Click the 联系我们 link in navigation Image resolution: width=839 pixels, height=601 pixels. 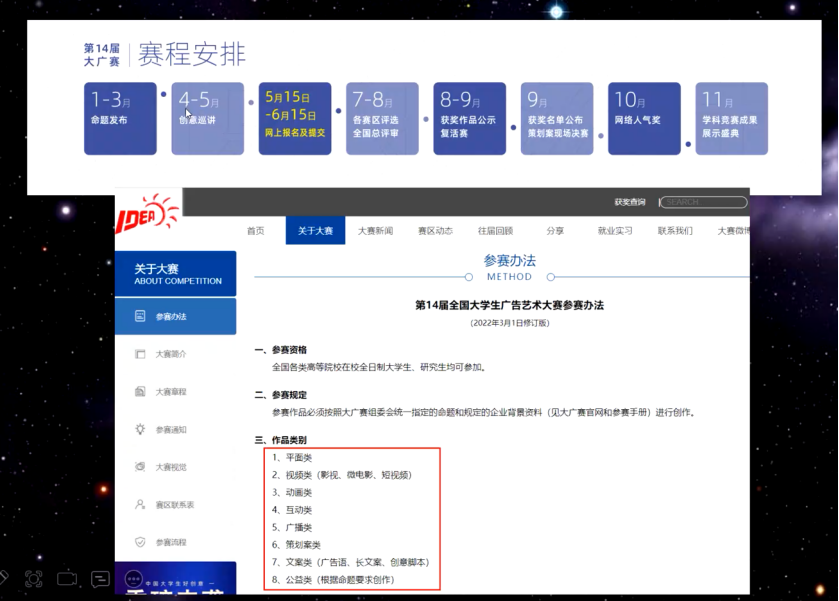pyautogui.click(x=675, y=231)
